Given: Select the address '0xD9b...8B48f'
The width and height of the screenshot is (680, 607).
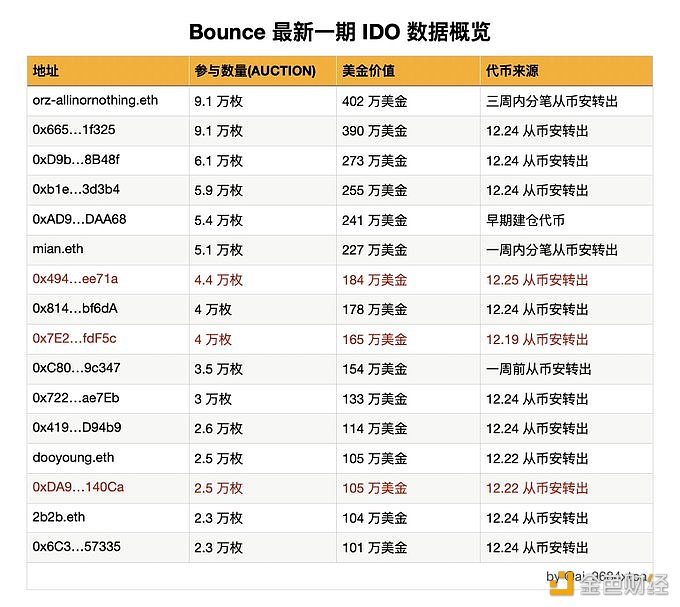Looking at the screenshot, I should (76, 160).
